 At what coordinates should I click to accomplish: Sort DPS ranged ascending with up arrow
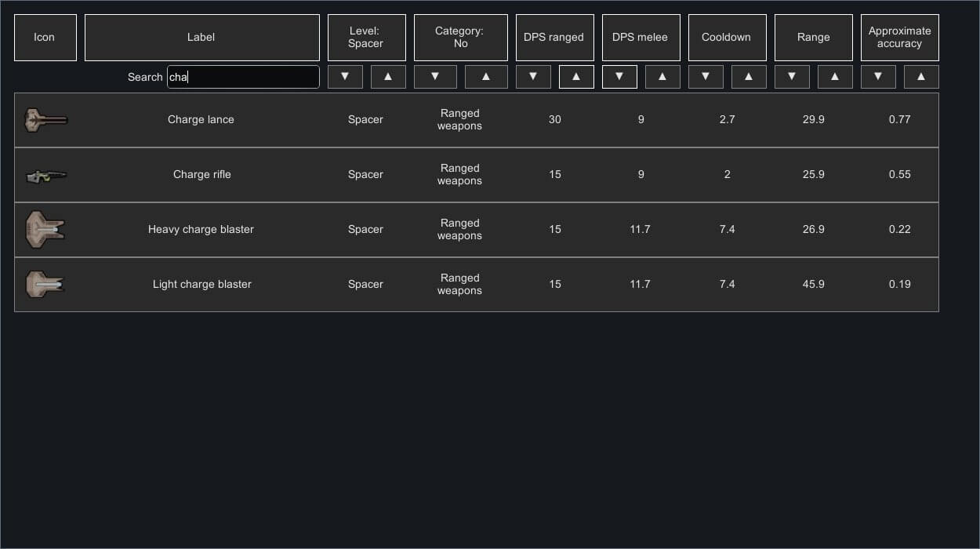tap(576, 77)
